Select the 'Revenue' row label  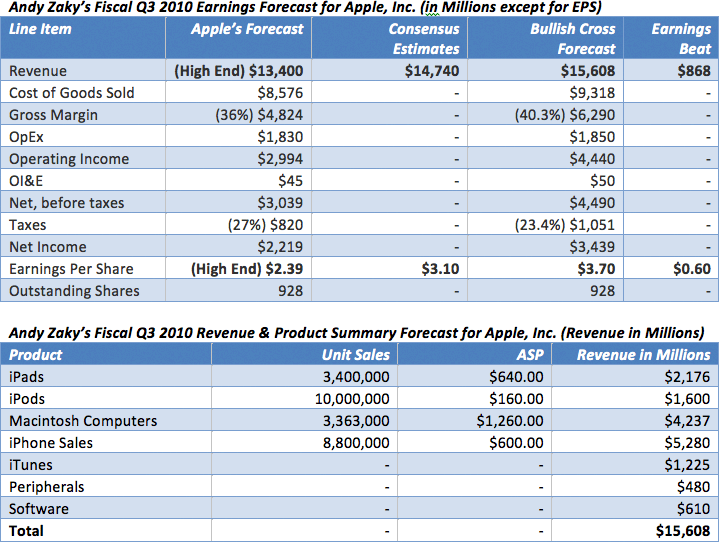38,71
